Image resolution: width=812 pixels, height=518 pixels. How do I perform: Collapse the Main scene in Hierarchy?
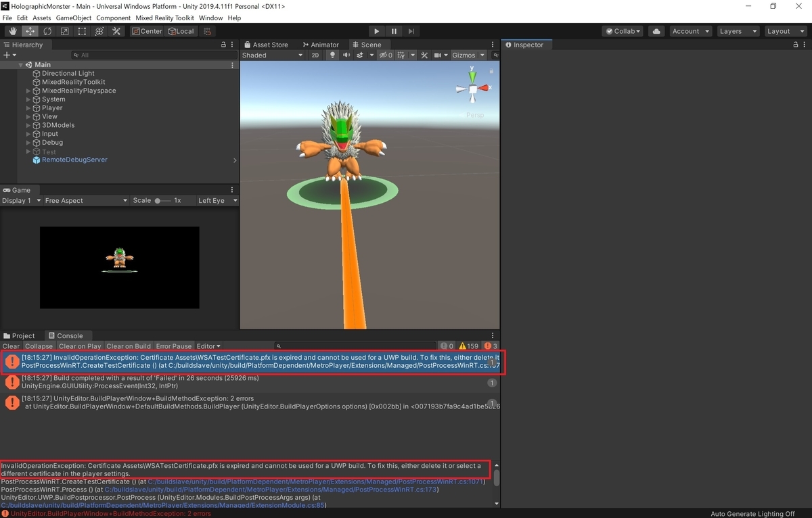pos(21,65)
